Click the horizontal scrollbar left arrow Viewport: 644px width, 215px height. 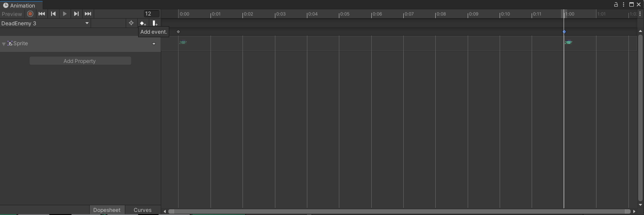pyautogui.click(x=165, y=211)
